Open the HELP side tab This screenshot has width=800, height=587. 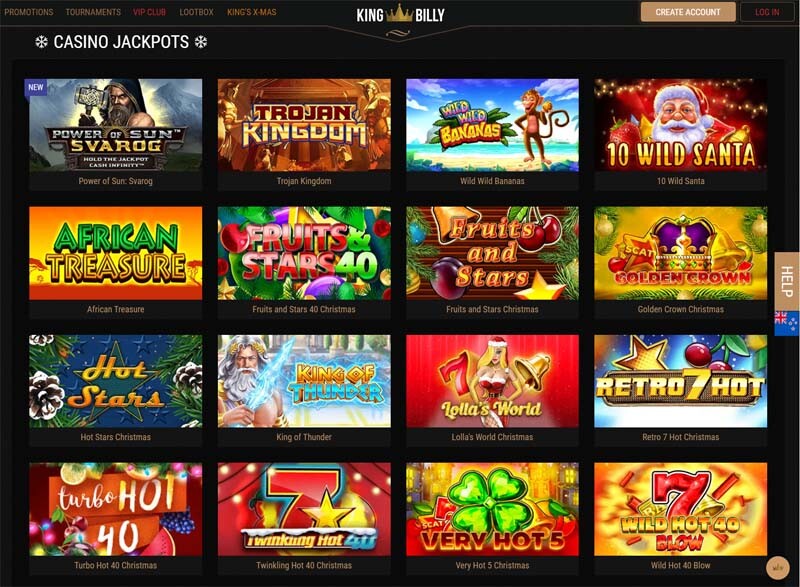tap(786, 282)
